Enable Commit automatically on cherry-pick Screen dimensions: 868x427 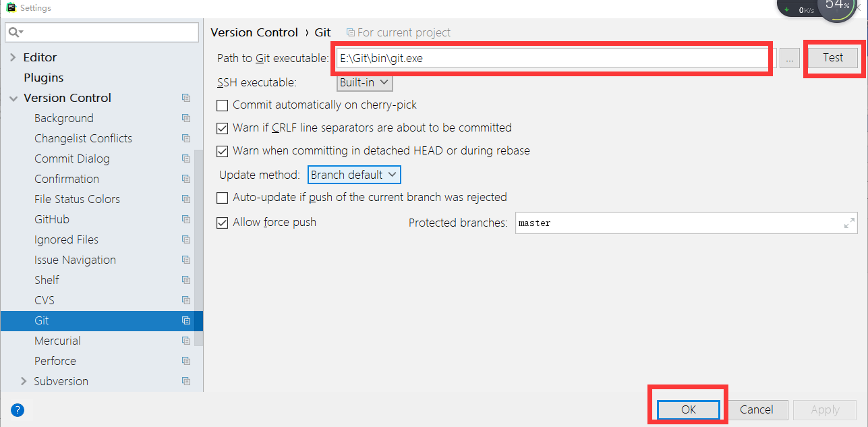(222, 105)
